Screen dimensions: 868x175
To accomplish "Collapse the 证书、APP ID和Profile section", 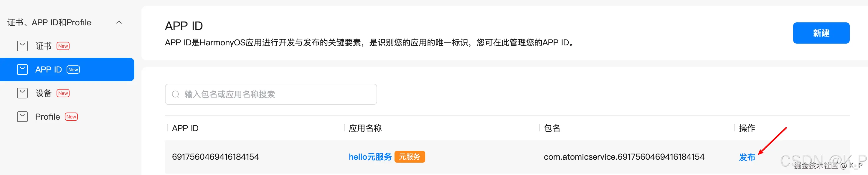I will (120, 22).
